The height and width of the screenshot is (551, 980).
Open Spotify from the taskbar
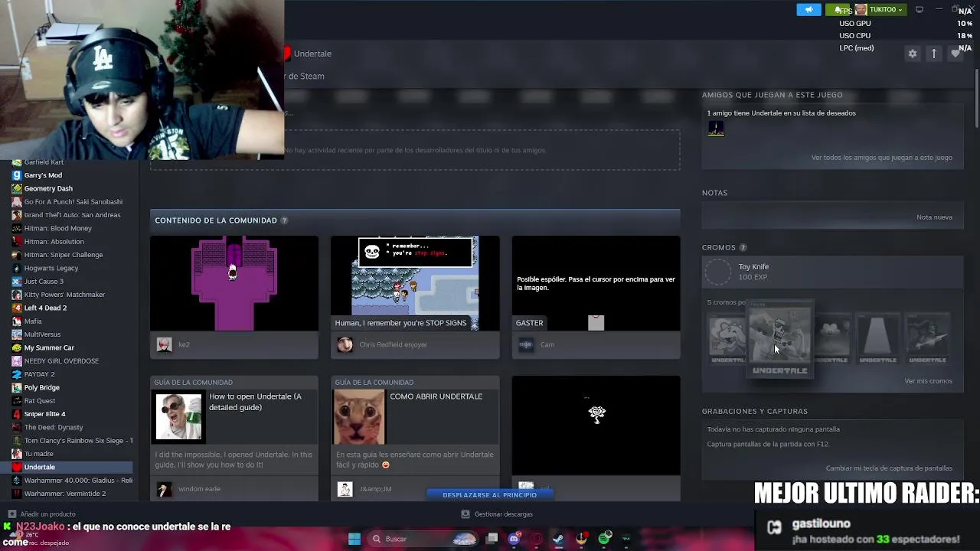(x=604, y=539)
